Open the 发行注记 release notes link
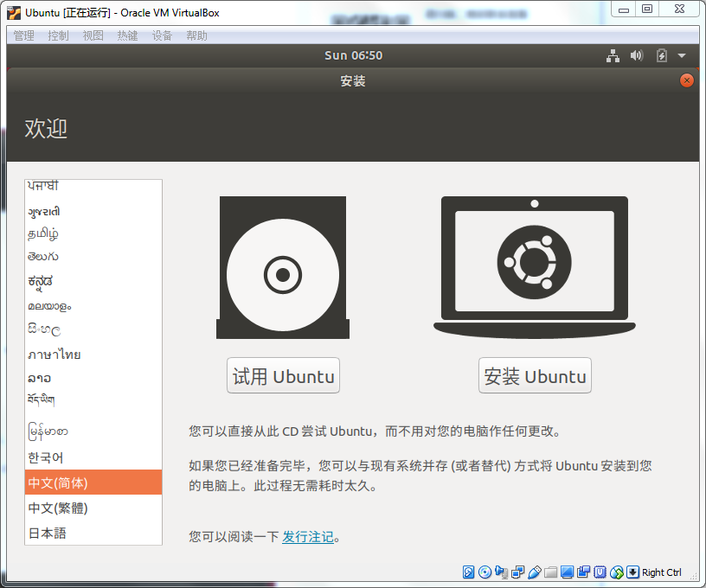The width and height of the screenshot is (706, 588). (308, 537)
